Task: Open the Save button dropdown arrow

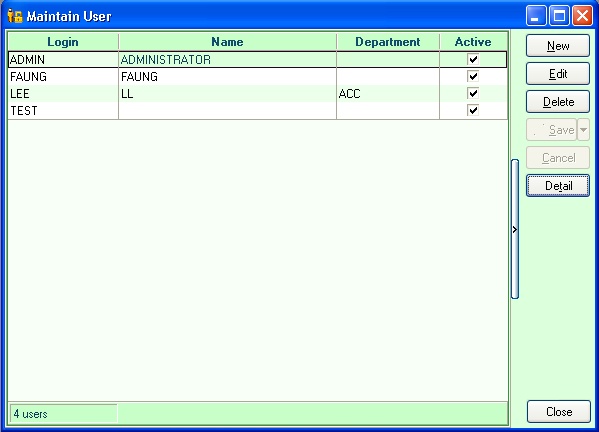Action: coord(583,130)
